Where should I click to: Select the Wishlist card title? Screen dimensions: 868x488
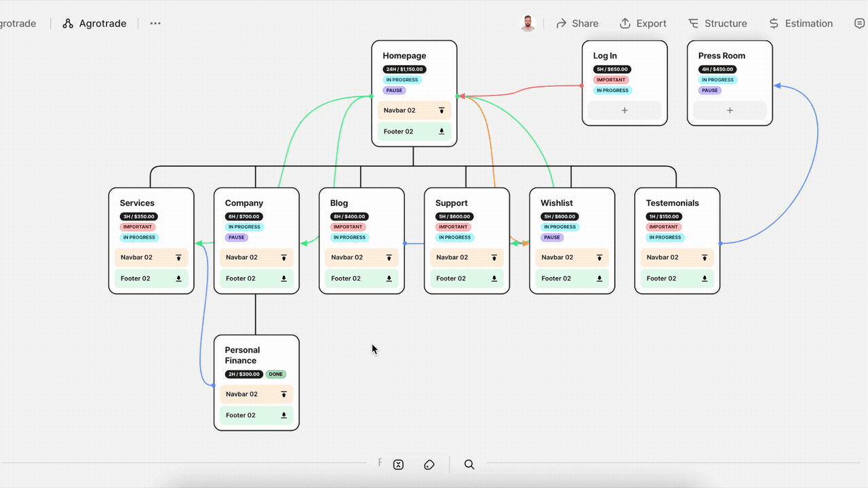click(557, 203)
